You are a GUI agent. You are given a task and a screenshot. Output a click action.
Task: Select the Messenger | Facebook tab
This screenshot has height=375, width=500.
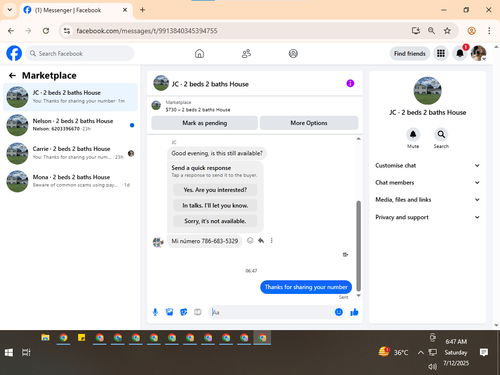pyautogui.click(x=76, y=10)
